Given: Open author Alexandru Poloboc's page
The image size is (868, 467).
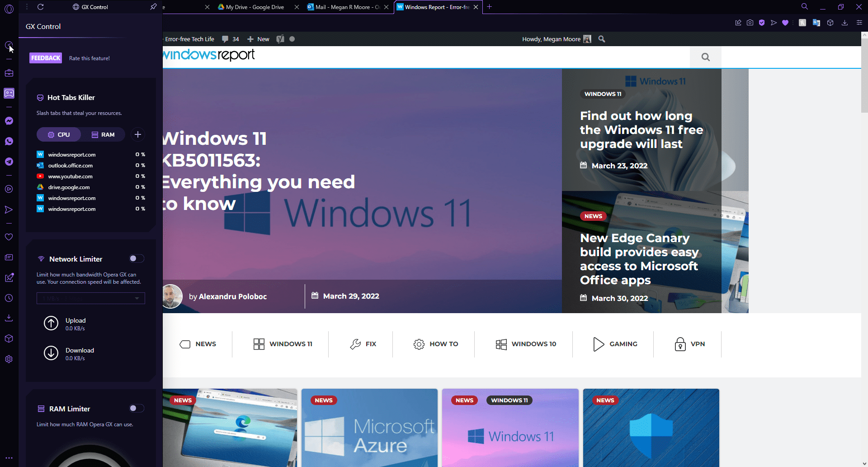Looking at the screenshot, I should pos(233,296).
